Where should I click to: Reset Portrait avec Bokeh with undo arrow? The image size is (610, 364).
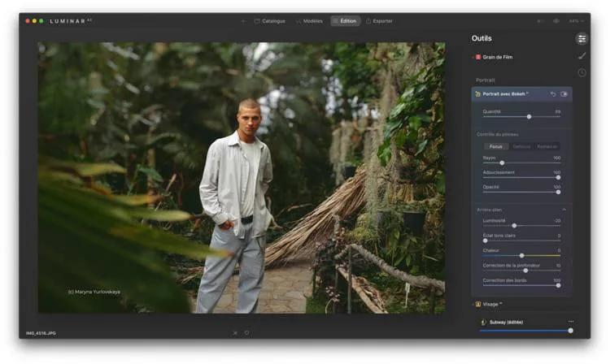pyautogui.click(x=553, y=94)
